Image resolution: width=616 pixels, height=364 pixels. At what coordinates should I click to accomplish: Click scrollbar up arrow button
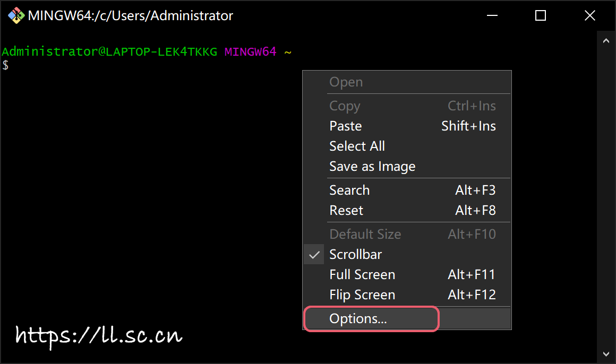pos(606,41)
